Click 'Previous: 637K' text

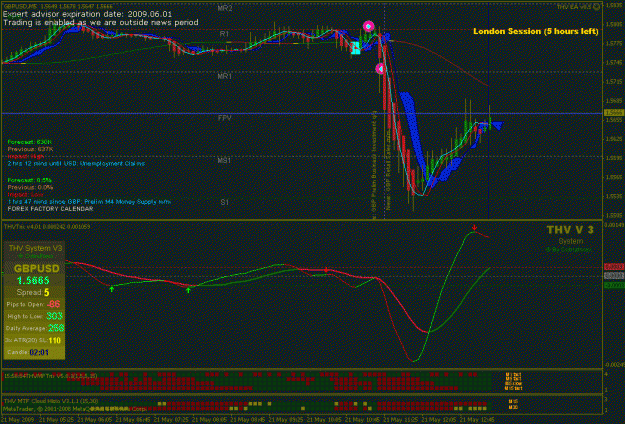30,149
